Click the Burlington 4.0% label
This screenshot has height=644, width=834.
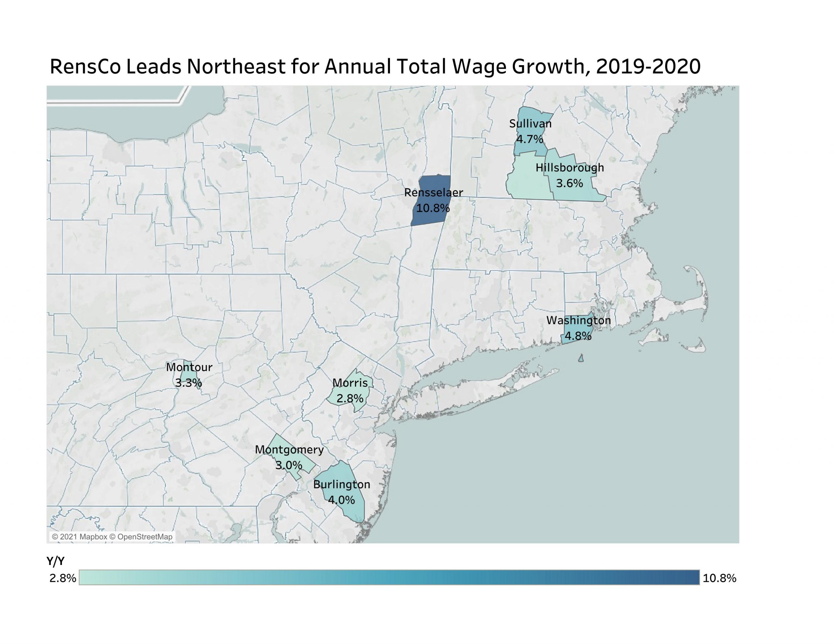tap(341, 500)
